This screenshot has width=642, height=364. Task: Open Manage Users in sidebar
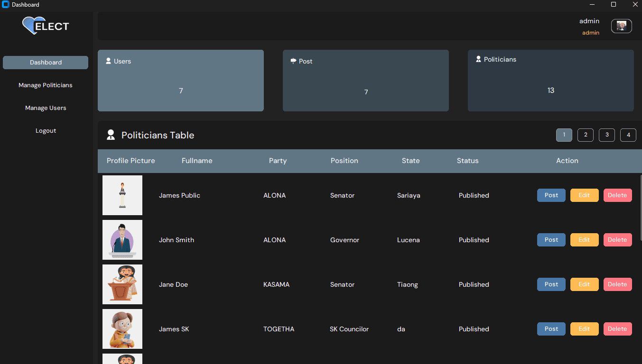[x=46, y=108]
